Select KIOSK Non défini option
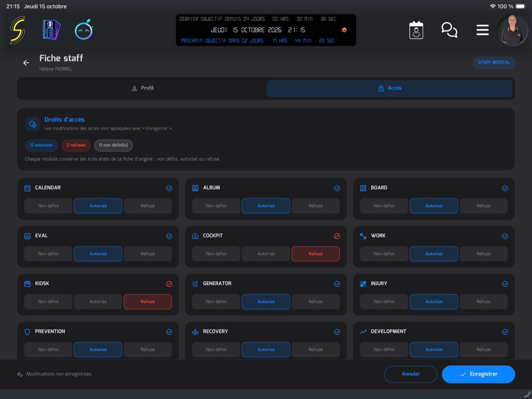The height and width of the screenshot is (399, 532). pyautogui.click(x=48, y=302)
